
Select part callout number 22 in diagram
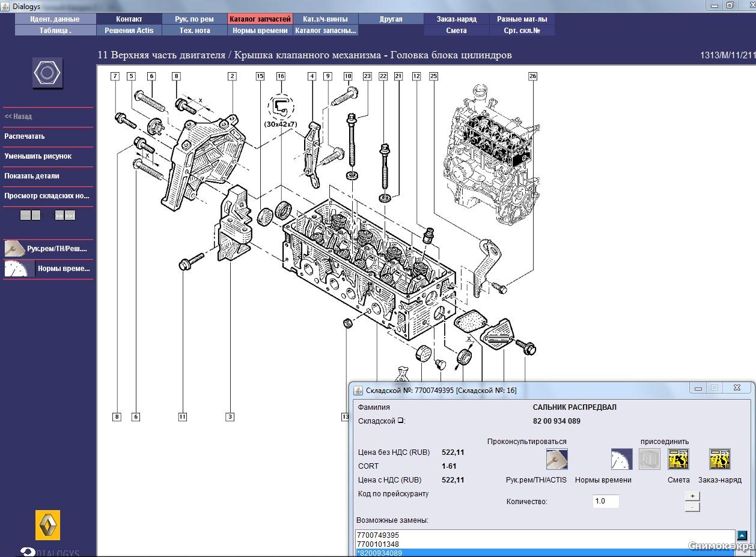coord(383,76)
